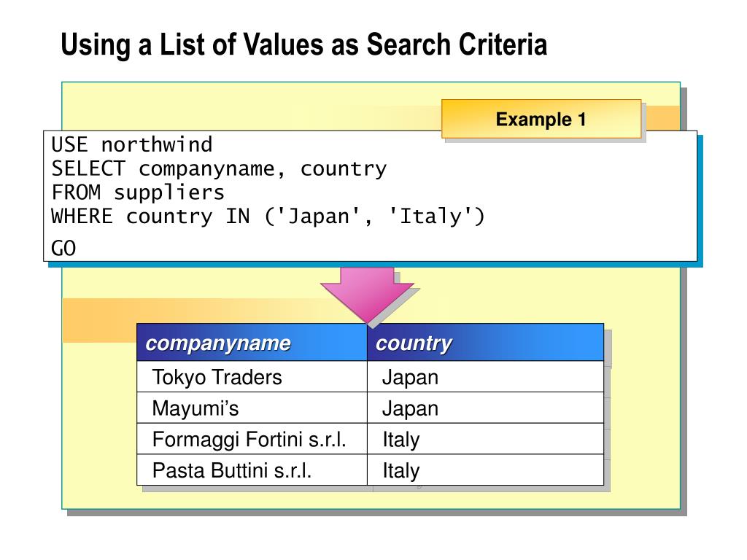Image resolution: width=747 pixels, height=560 pixels.
Task: Click Italy in the Pasta Buttini row
Action: point(401,471)
